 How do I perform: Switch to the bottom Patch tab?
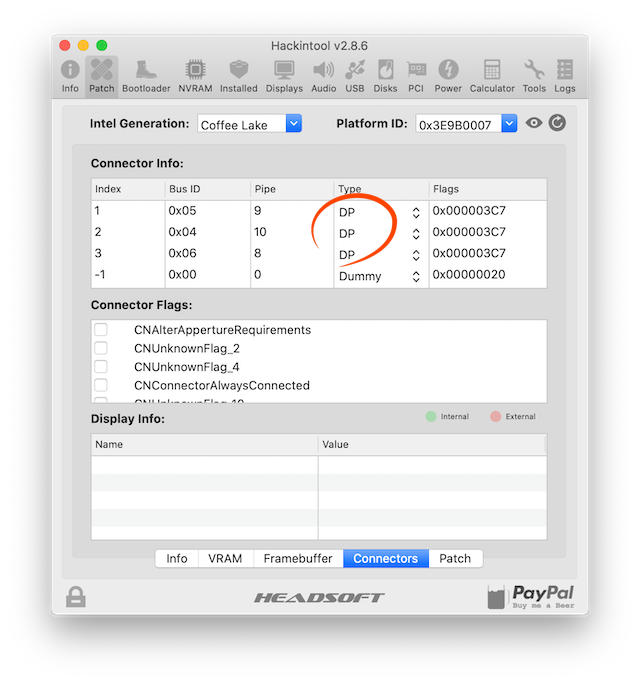(455, 558)
